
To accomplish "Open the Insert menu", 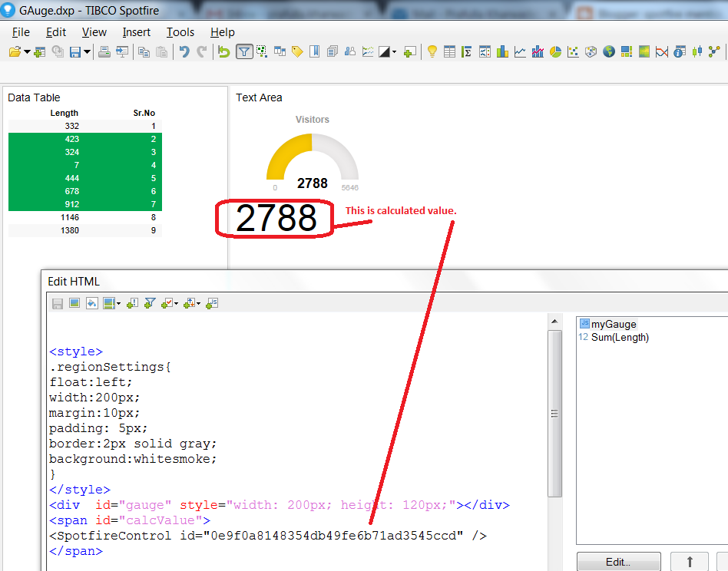I will click(x=136, y=32).
